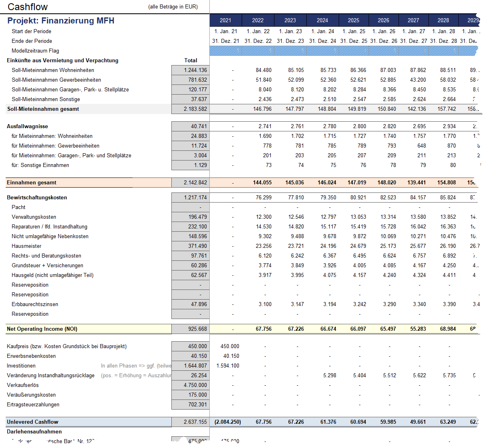The height and width of the screenshot is (448, 485).
Task: Click 'Erbbaurechtszinsen' total 47.896
Action: pyautogui.click(x=190, y=304)
